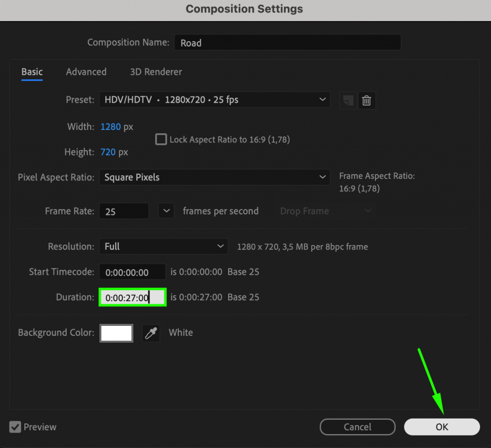491x448 pixels.
Task: Cancel the Composition Settings dialog
Action: (x=357, y=427)
